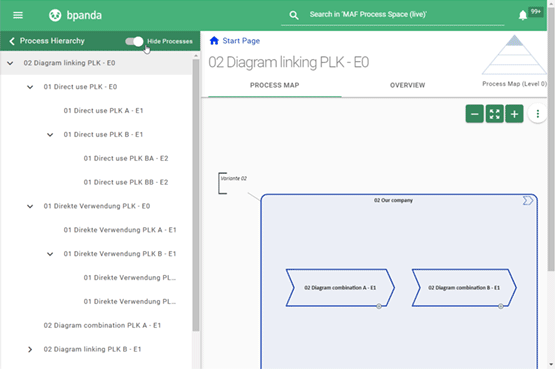The image size is (555, 369).
Task: Click the bpanda panda logo
Action: [55, 15]
